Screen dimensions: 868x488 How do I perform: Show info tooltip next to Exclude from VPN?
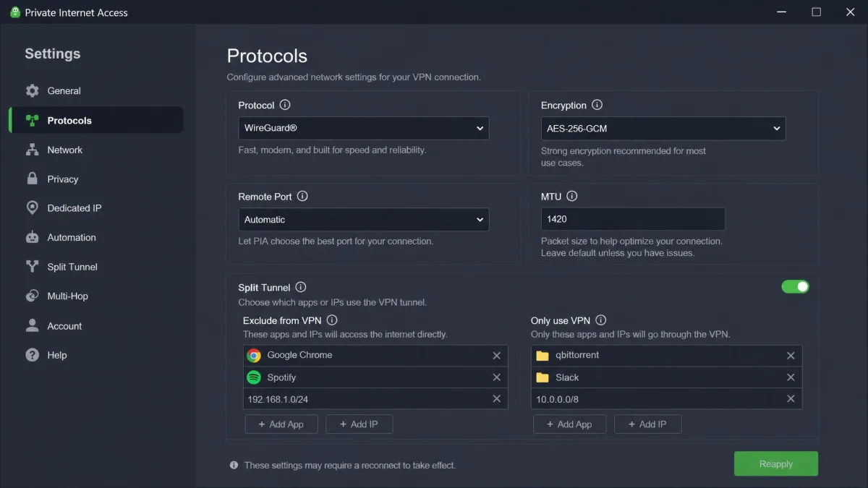(332, 320)
